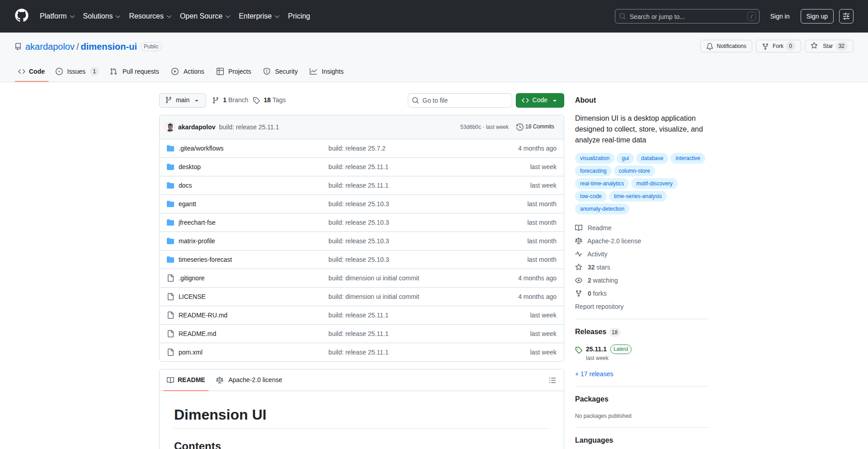Open the repository Notifications bell
868x449 pixels.
(x=726, y=46)
